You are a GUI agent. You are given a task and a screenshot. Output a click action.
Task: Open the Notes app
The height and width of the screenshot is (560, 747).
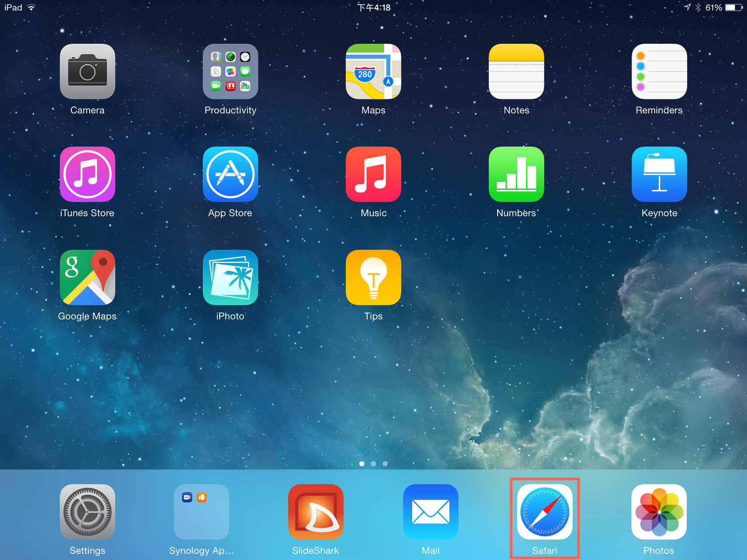(x=516, y=71)
